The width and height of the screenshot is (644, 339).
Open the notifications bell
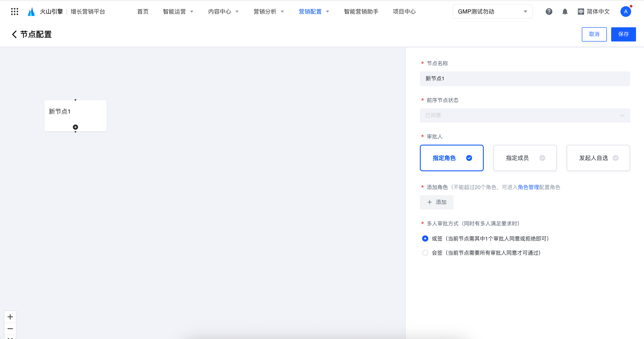[x=565, y=12]
